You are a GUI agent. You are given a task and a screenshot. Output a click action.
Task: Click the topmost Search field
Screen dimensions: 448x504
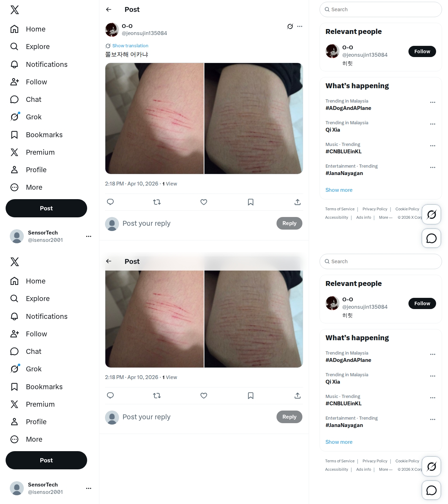point(381,9)
